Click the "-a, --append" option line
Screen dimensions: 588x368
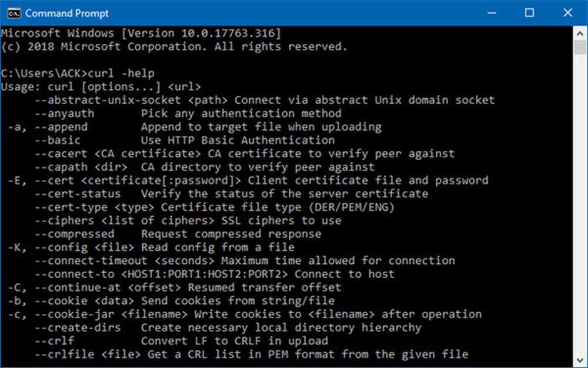(195, 127)
